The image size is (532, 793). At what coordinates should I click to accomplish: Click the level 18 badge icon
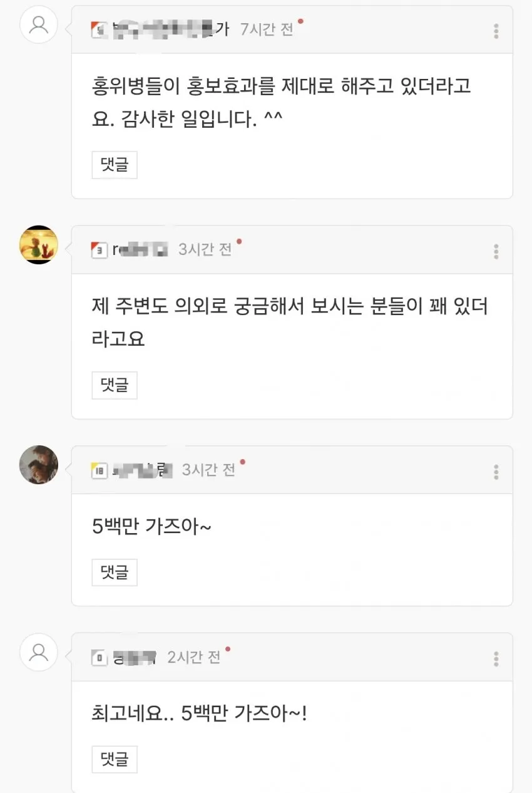click(98, 470)
